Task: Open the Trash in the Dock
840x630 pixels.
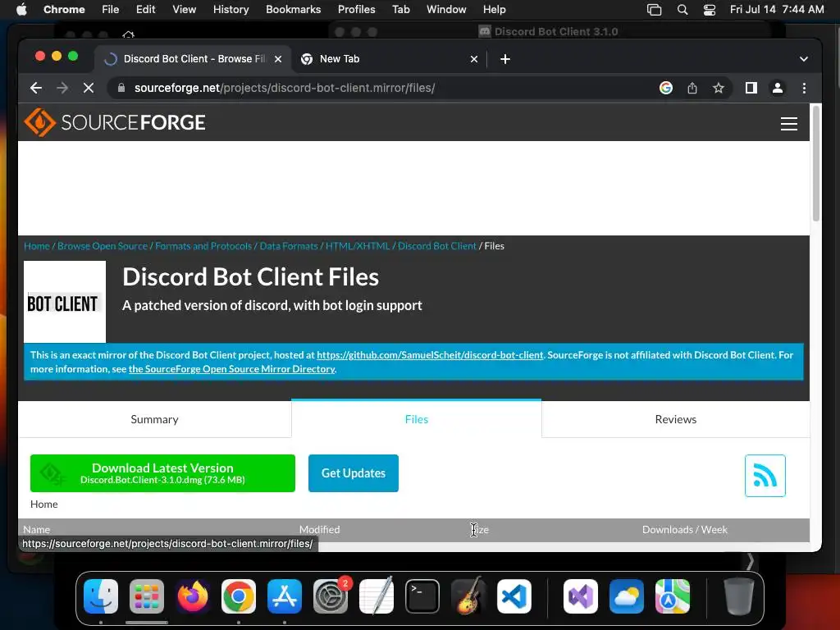Action: point(739,596)
